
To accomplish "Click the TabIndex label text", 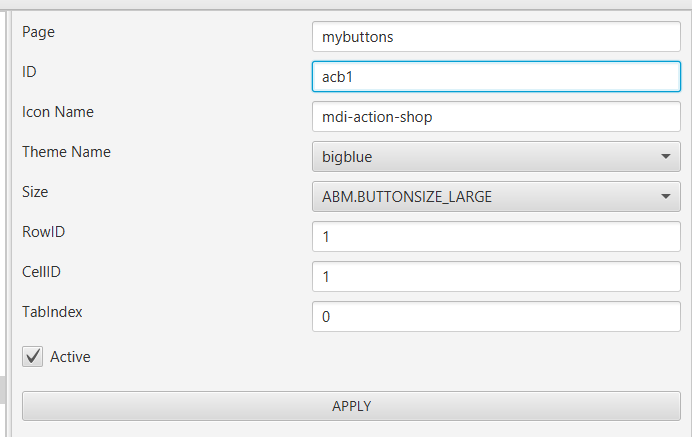I will 52,311.
